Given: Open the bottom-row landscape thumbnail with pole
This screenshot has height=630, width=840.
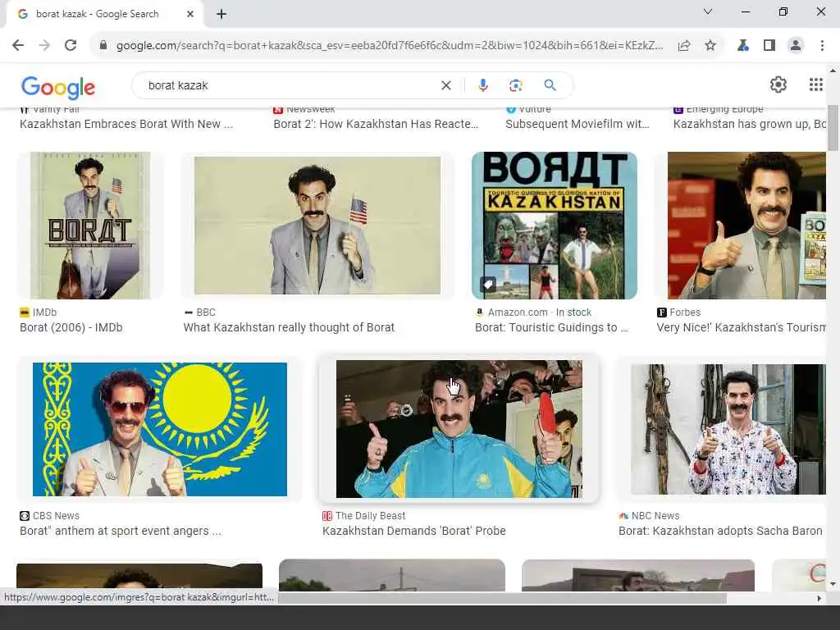Looking at the screenshot, I should coord(391,575).
